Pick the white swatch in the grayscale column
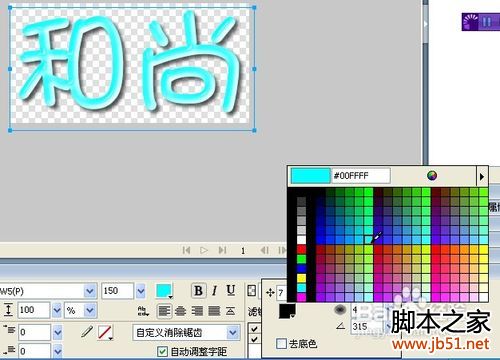The width and height of the screenshot is (500, 360). coord(301,240)
